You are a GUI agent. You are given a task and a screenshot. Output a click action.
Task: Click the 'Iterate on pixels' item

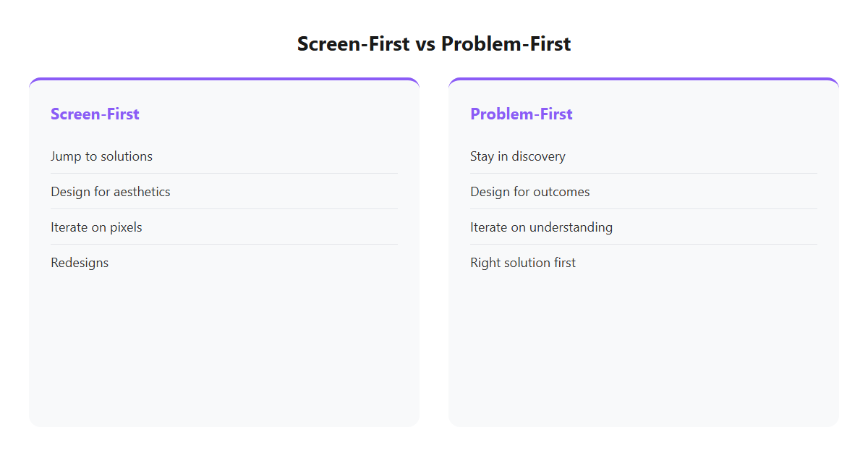[224, 227]
